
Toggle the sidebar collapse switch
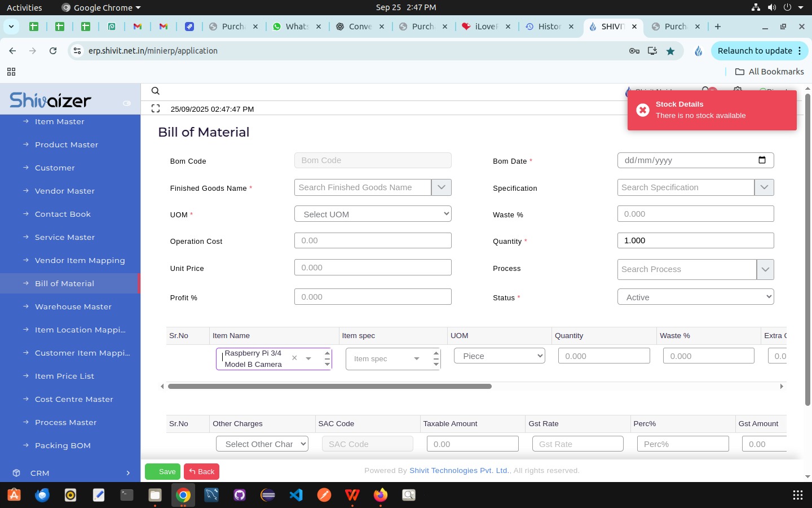pos(127,103)
